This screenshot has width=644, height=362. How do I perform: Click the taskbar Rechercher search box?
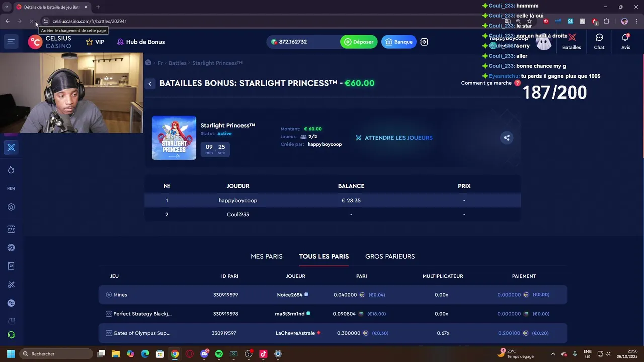coord(56,354)
